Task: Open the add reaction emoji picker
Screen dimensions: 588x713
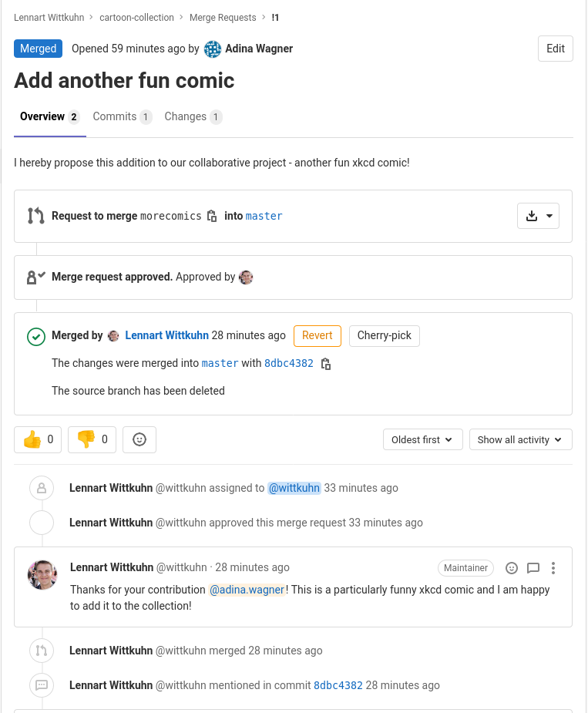Action: pyautogui.click(x=139, y=439)
